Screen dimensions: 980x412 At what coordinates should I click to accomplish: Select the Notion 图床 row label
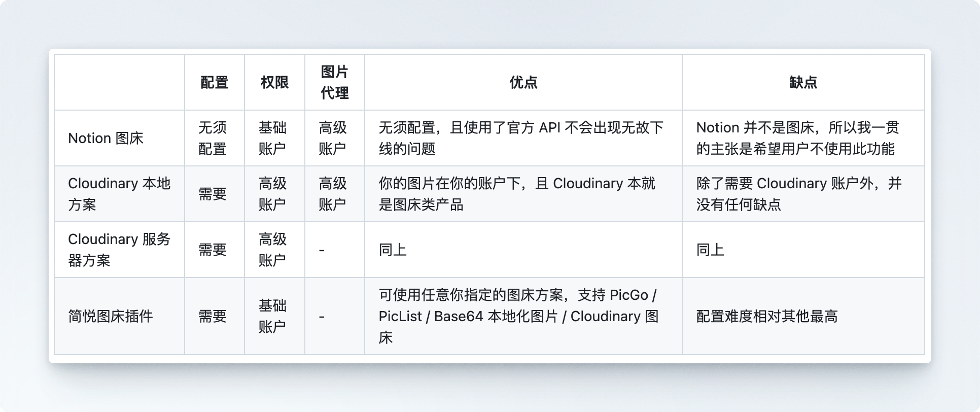[106, 138]
